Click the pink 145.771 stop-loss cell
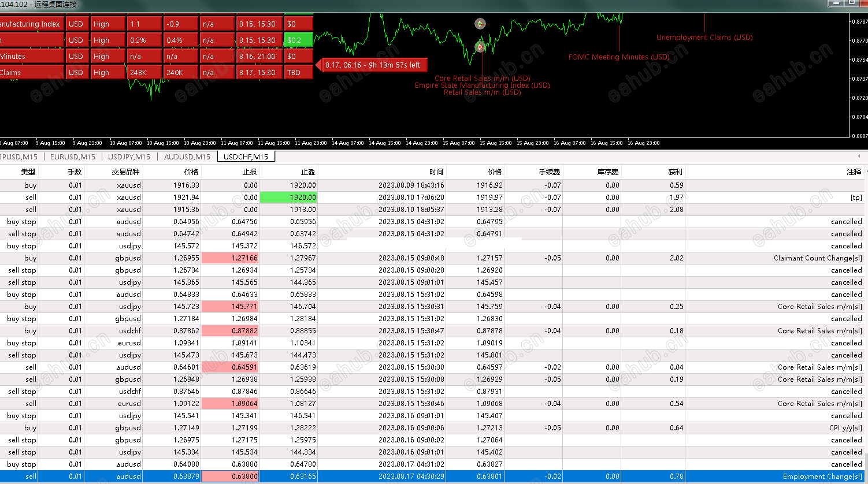Screen dimensions: 868x484 (230, 306)
